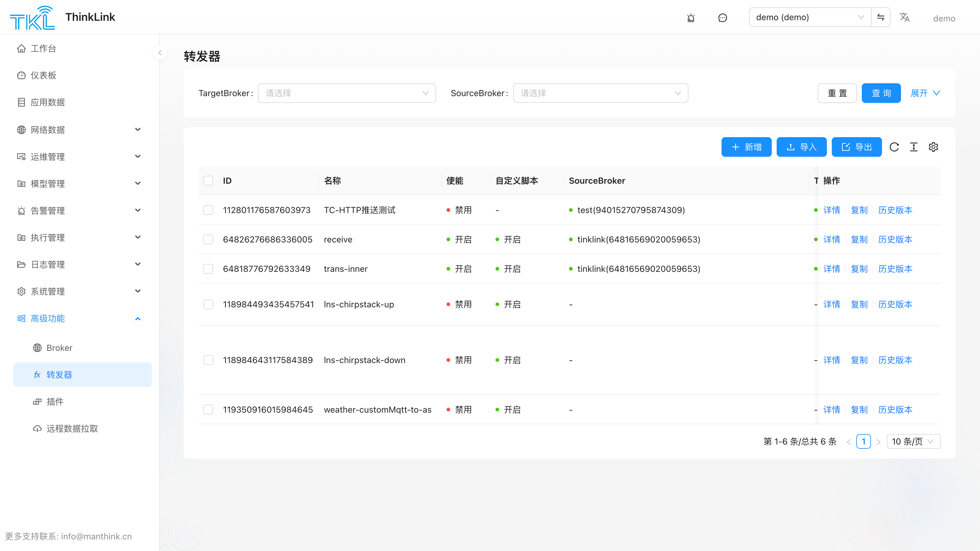This screenshot has height=551, width=980.
Task: Open the TargetBroker dropdown
Action: point(347,93)
